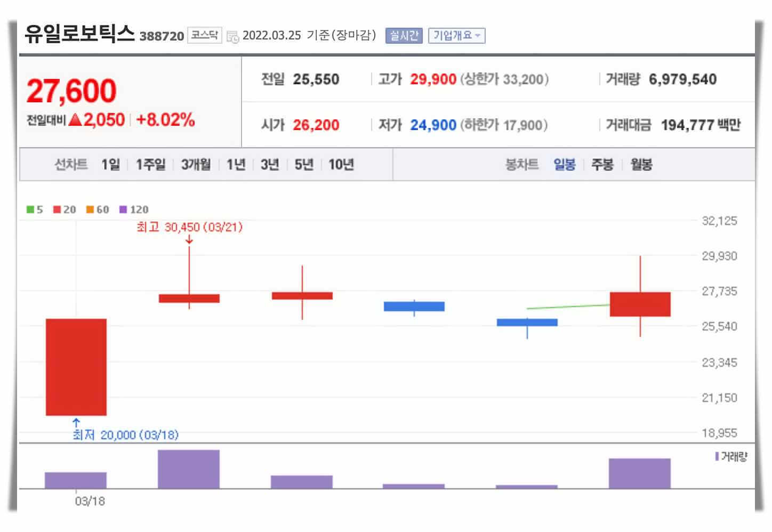Click the 03/18 purple volume bar

point(76,480)
